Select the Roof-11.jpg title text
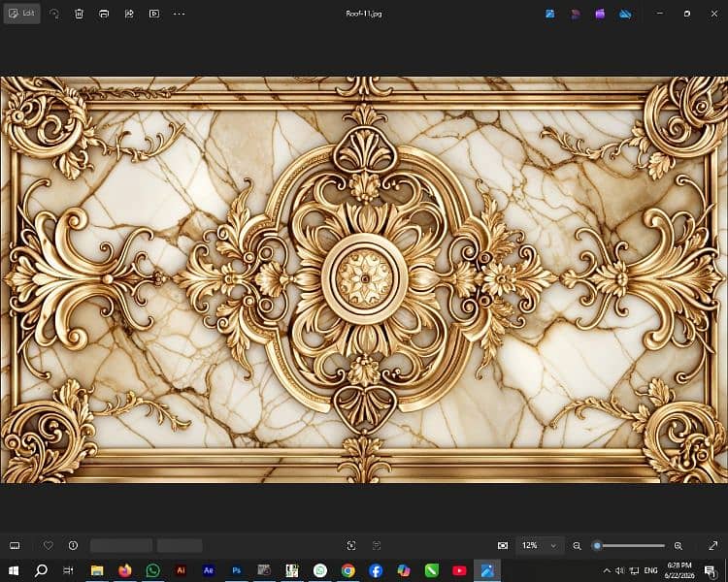 click(x=364, y=14)
